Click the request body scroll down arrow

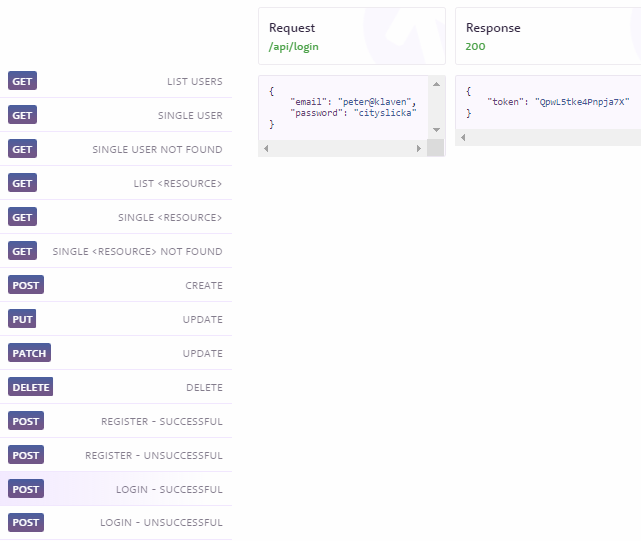pyautogui.click(x=436, y=130)
